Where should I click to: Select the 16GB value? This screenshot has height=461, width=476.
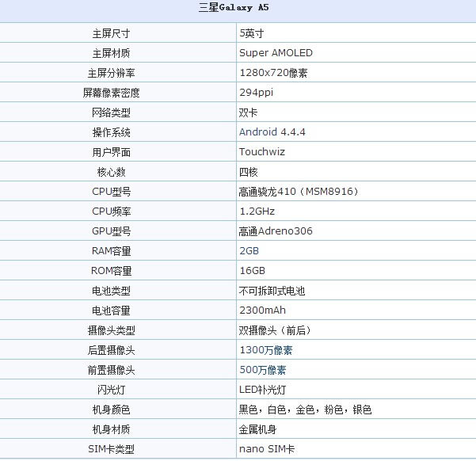pos(253,271)
